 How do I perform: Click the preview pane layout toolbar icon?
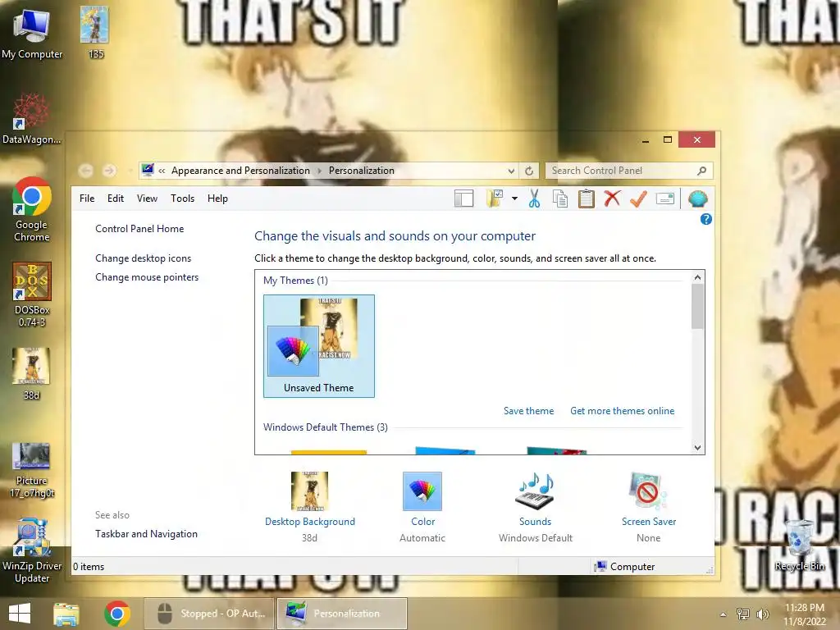pos(464,199)
